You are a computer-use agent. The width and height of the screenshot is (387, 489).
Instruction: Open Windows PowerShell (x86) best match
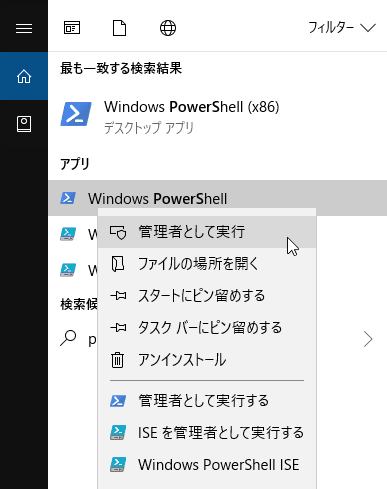217,116
